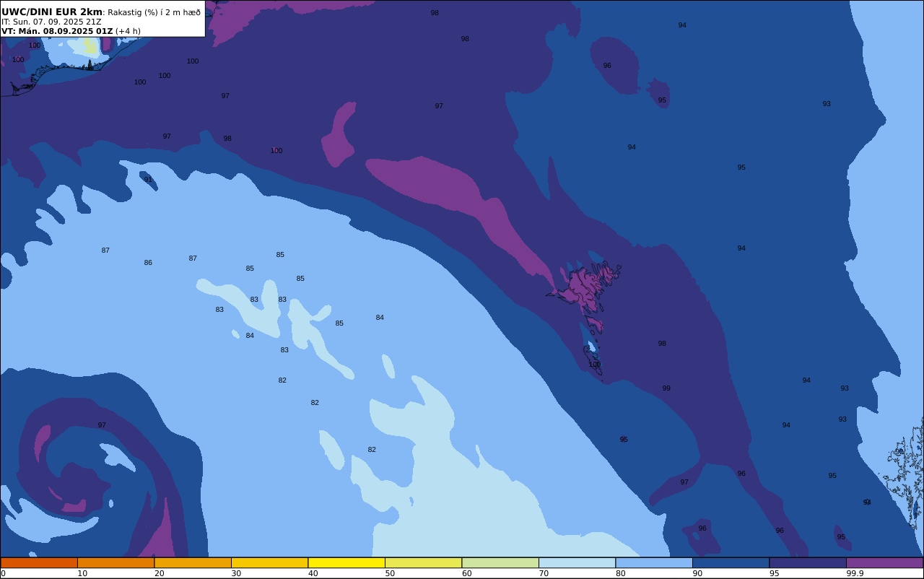Click the humidity value 91 on the map
The image size is (924, 579).
(x=148, y=180)
